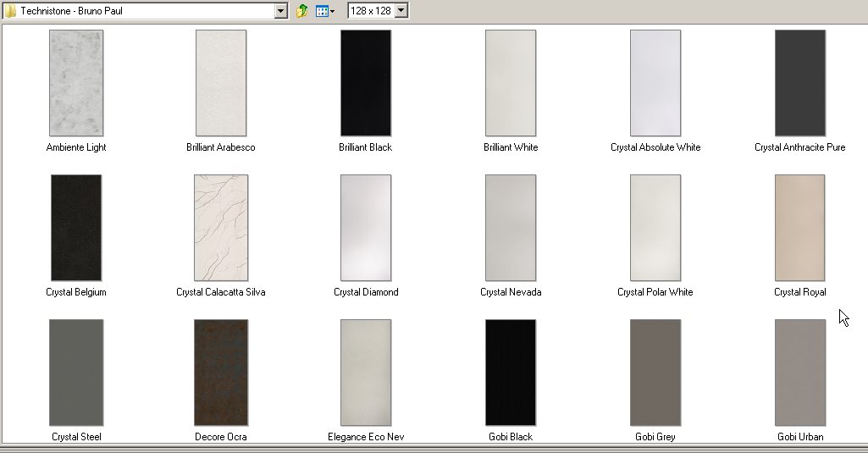Pick the Crystal Royal beige swatch
The width and height of the screenshot is (868, 453).
pyautogui.click(x=800, y=228)
